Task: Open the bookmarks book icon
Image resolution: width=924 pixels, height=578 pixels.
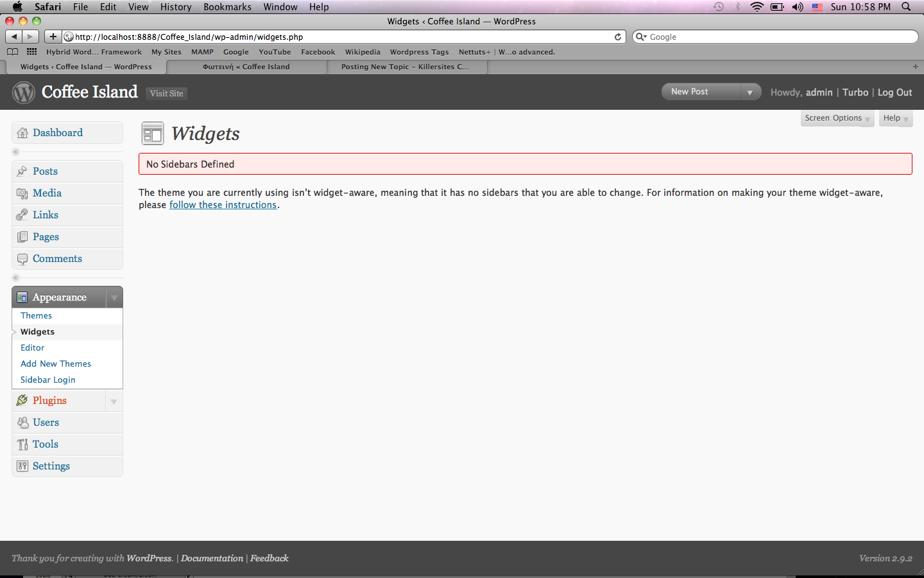Action: point(12,52)
